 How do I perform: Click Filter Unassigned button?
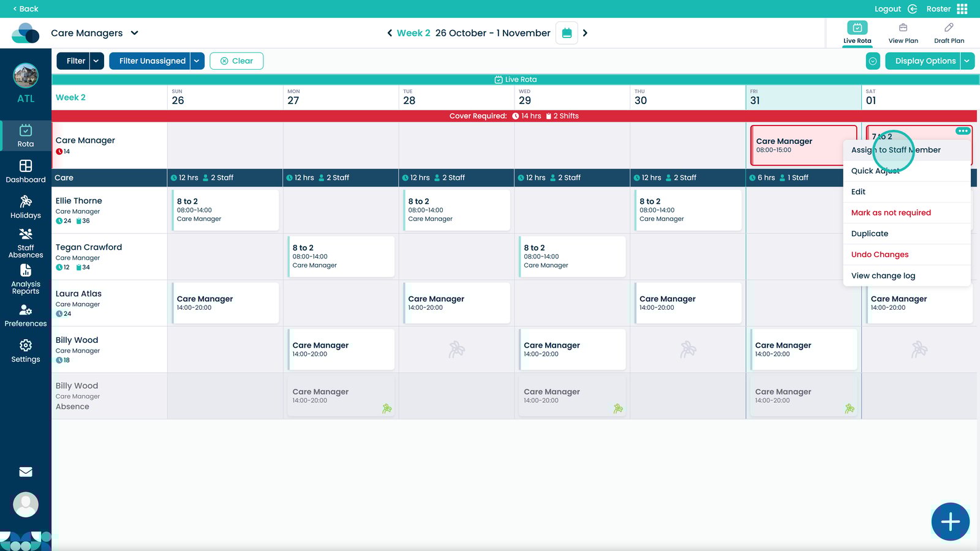[x=150, y=61]
